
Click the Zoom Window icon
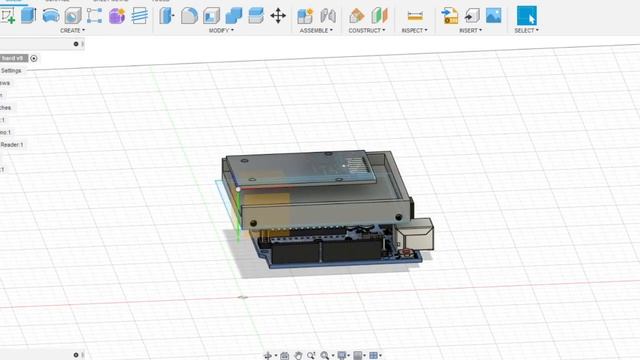coord(311,356)
